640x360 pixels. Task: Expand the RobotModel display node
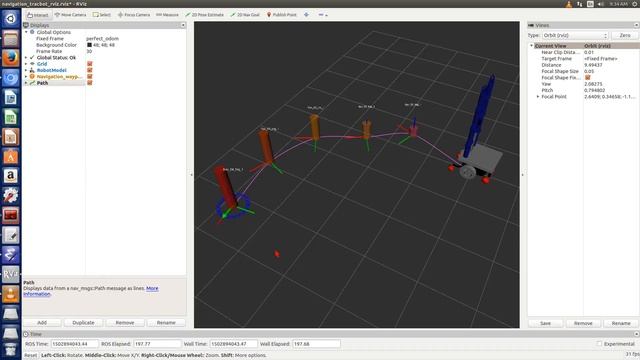[x=26, y=70]
